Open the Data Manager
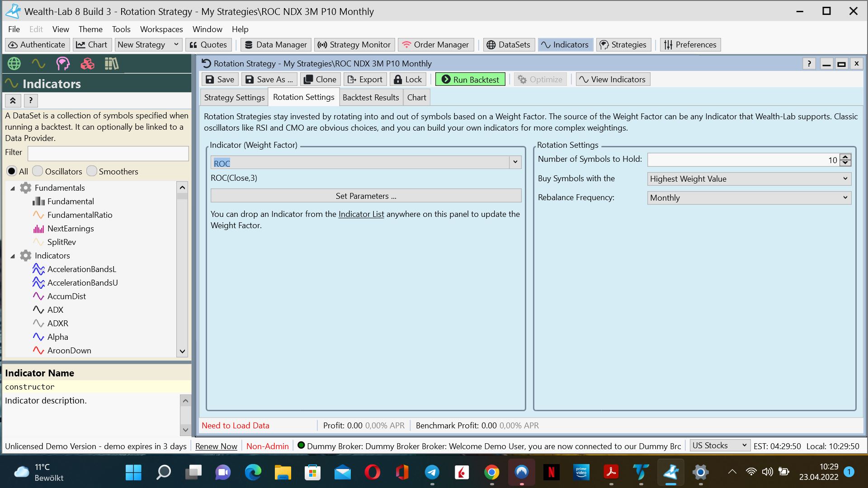 (x=276, y=45)
